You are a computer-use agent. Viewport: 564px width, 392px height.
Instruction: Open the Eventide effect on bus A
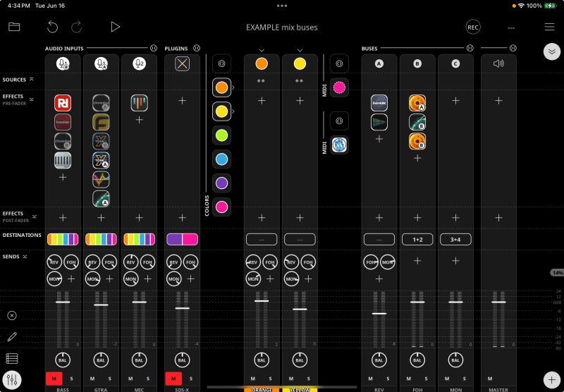coord(379,103)
